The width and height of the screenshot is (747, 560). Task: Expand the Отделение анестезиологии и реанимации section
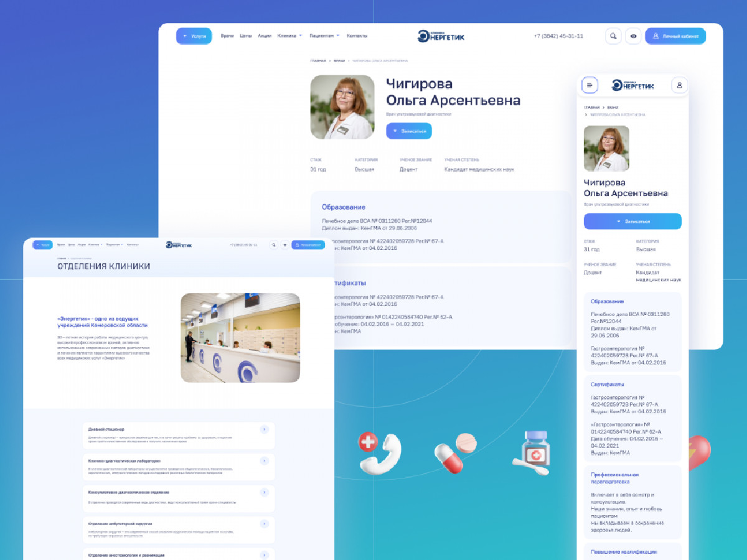click(x=264, y=554)
